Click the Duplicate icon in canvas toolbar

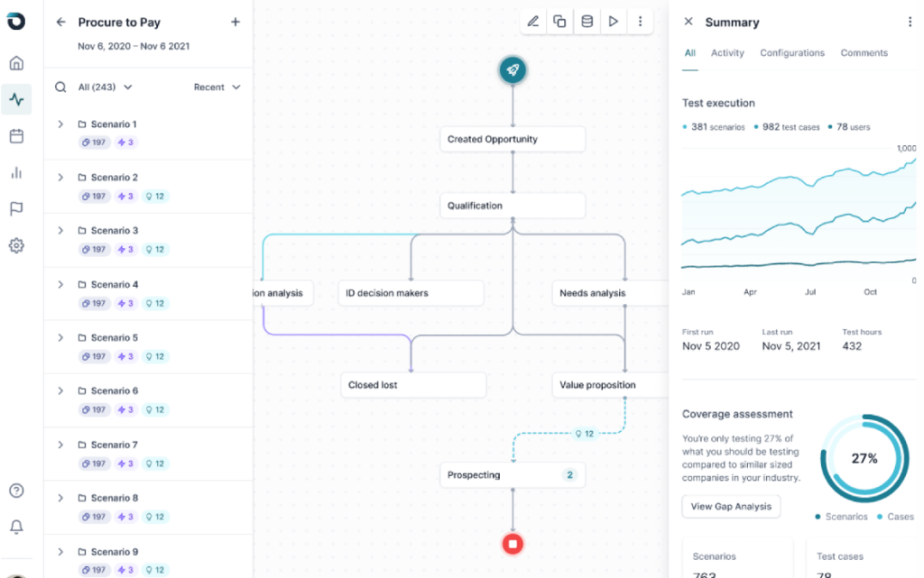[x=559, y=21]
